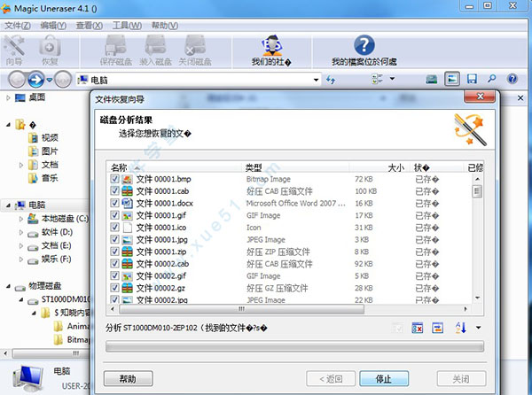The width and height of the screenshot is (532, 395).
Task: Click the refresh arrows icon beside address bar
Action: coord(331,80)
